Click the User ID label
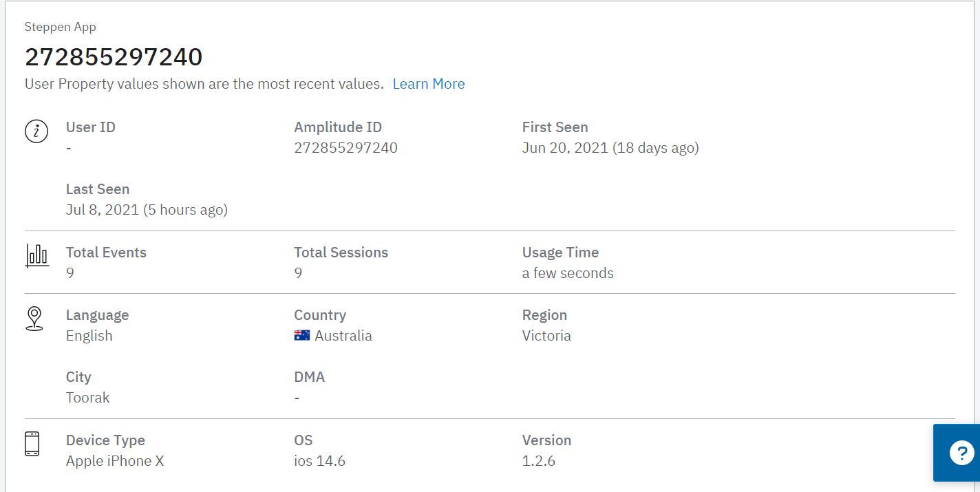Viewport: 980px width, 492px height. tap(91, 127)
